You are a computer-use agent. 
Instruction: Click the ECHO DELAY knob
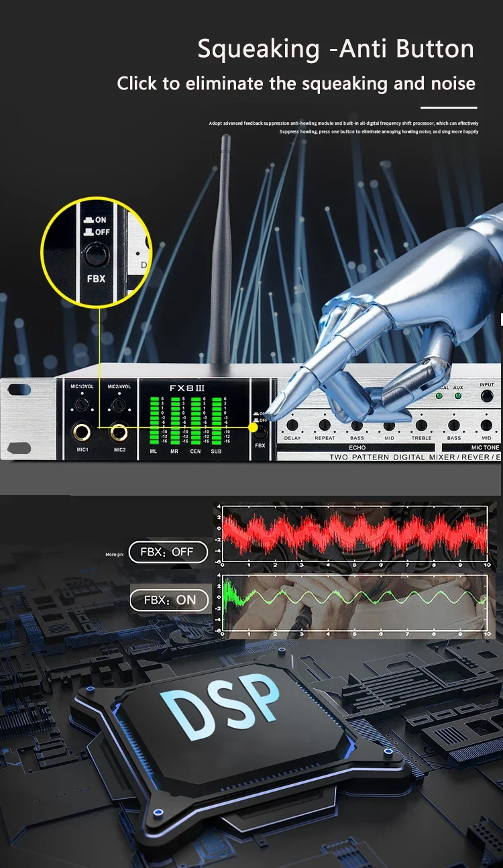pyautogui.click(x=292, y=425)
